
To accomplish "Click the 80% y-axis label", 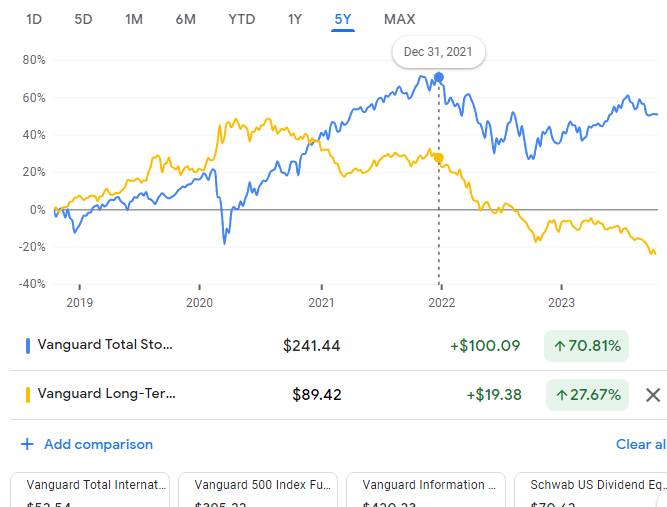I will click(x=34, y=60).
